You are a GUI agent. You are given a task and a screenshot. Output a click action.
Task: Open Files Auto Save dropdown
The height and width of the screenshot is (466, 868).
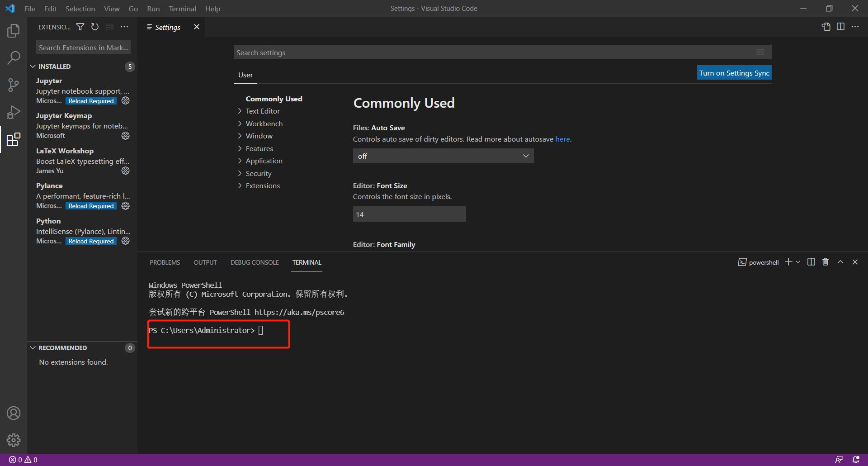443,156
